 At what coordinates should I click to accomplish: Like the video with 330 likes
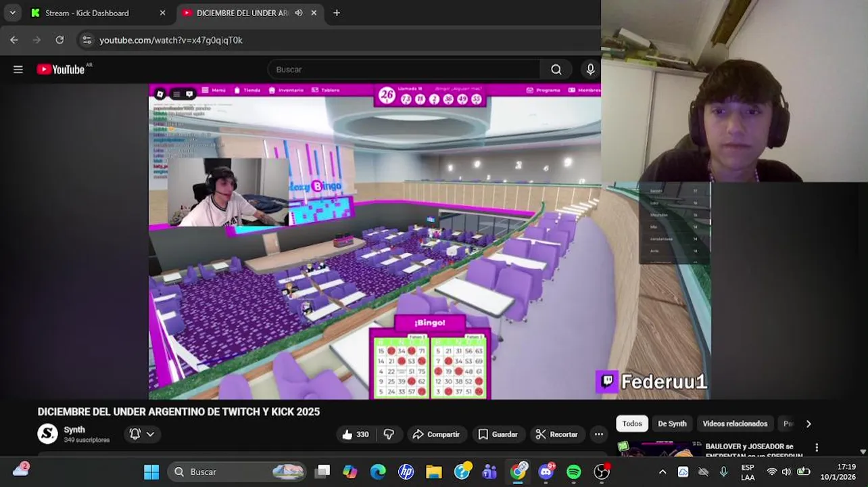click(356, 434)
